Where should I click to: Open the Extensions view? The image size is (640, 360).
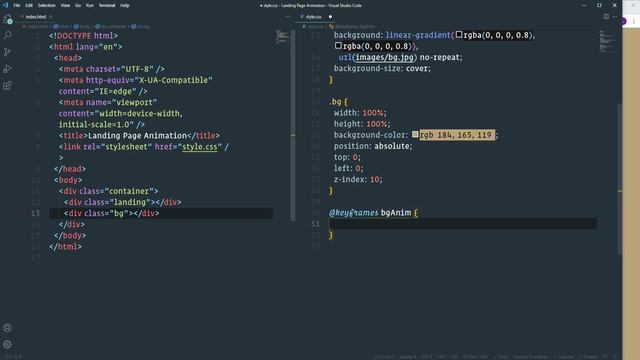[x=7, y=86]
